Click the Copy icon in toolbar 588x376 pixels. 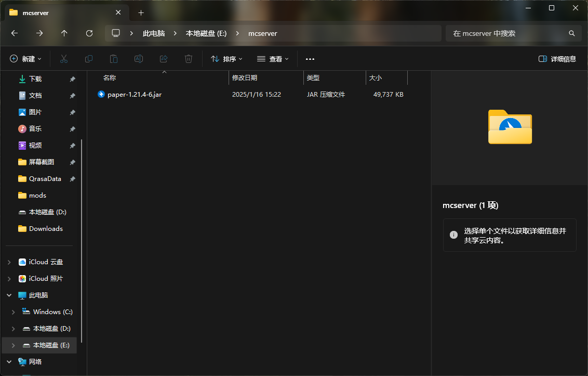pos(89,59)
